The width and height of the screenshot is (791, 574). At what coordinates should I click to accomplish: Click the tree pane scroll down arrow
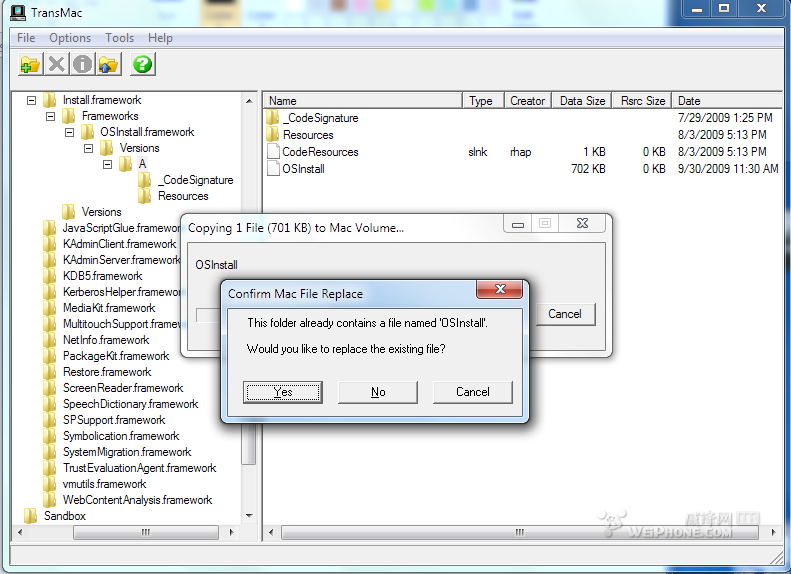[249, 516]
